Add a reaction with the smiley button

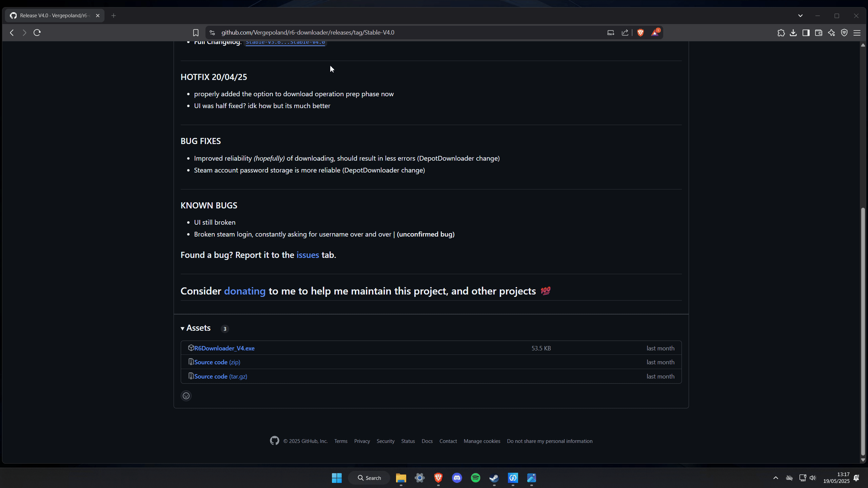(186, 396)
